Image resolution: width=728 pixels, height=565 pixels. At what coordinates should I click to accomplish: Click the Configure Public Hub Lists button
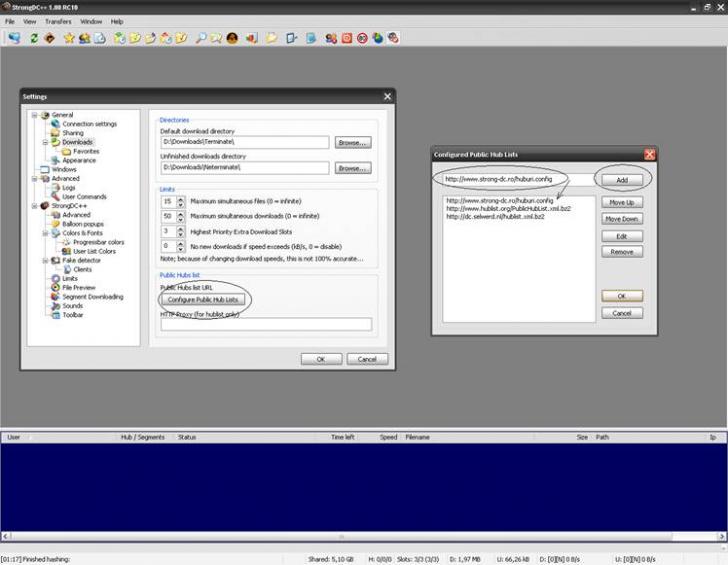tap(203, 300)
